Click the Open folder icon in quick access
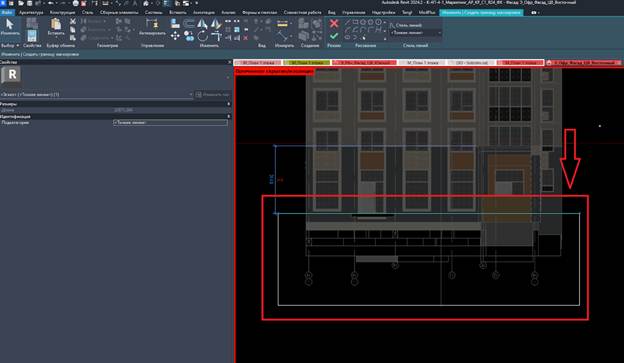Screen dimensions: 624x363 point(21,3)
